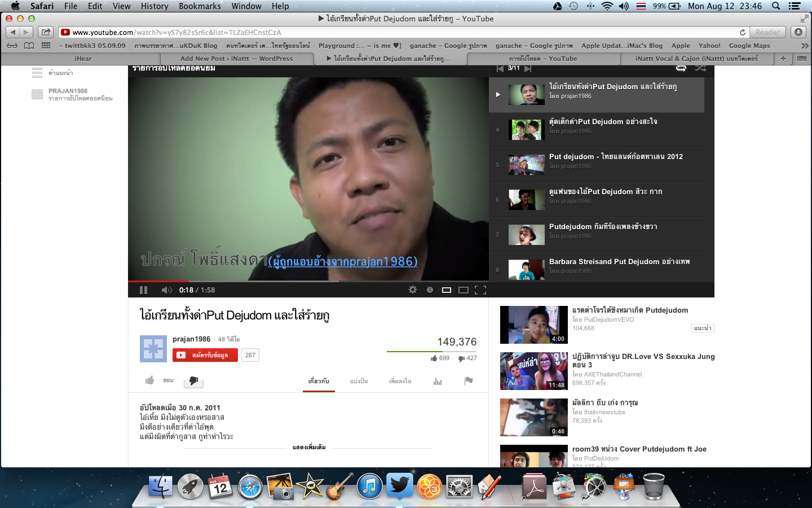The image size is (812, 508).
Task: Click the Safari Forward arrow button
Action: [x=27, y=32]
